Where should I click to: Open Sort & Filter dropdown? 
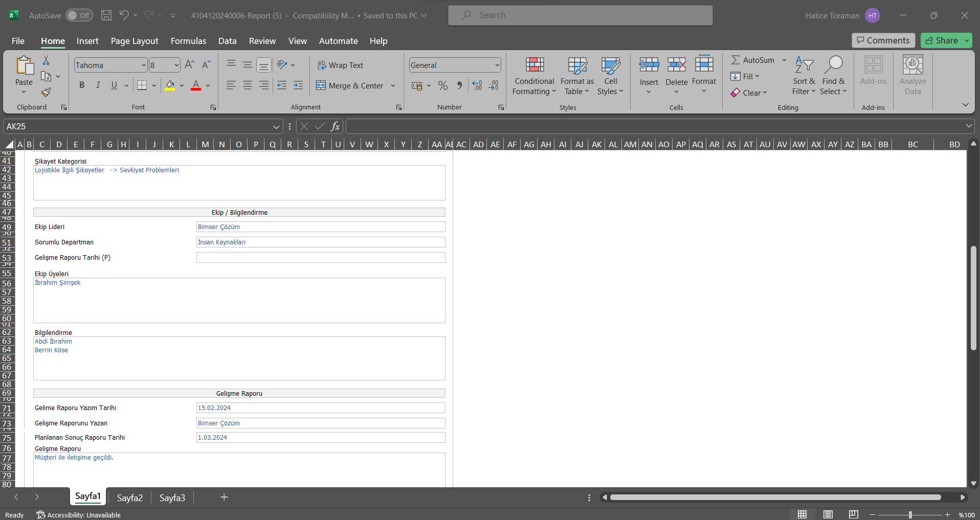pyautogui.click(x=804, y=76)
